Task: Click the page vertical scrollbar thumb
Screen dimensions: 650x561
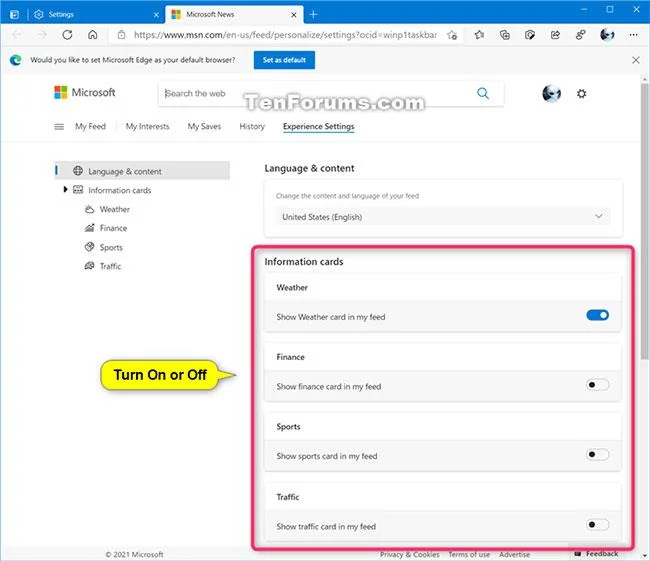Action: point(644,222)
